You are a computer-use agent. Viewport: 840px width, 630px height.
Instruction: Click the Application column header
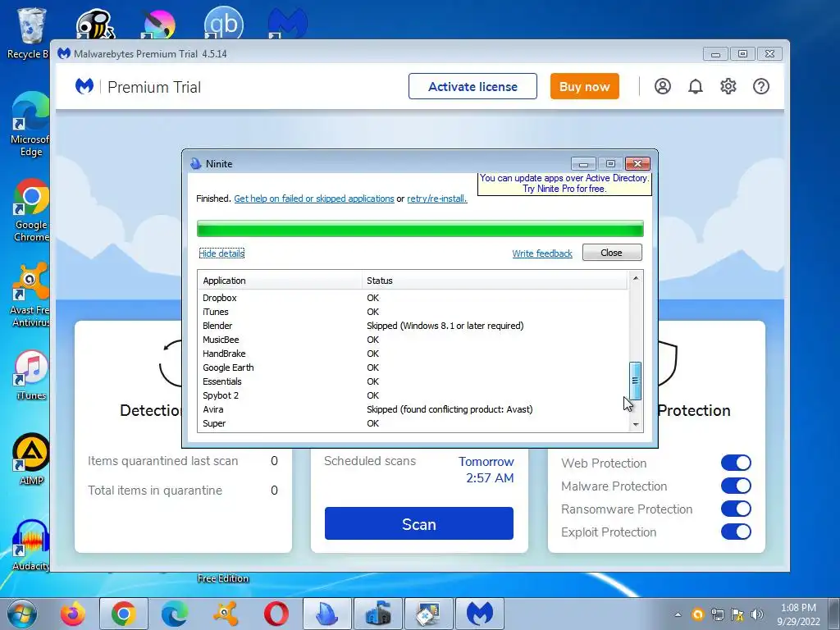coord(281,281)
